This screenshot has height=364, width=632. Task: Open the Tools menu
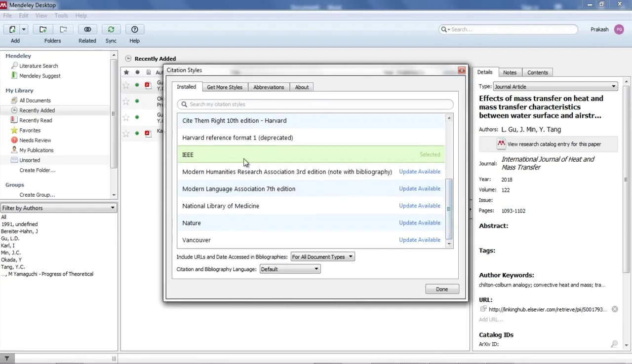pos(61,16)
